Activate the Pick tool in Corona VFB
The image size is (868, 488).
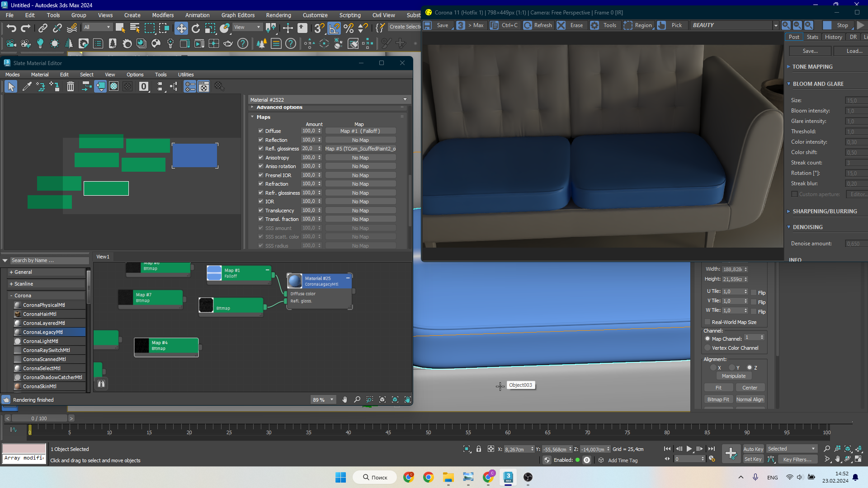point(671,25)
